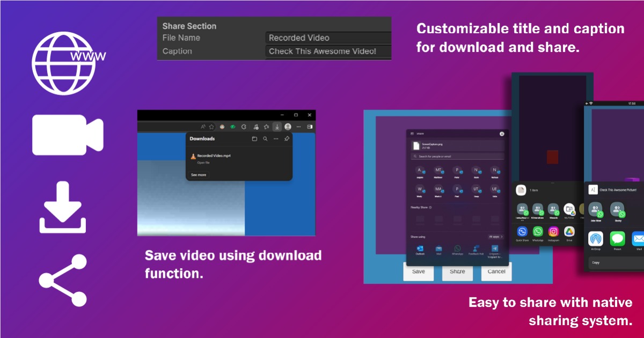Screen dimensions: 644x338
Task: Tap My Drive target in Android share sheet
Action: [x=569, y=211]
